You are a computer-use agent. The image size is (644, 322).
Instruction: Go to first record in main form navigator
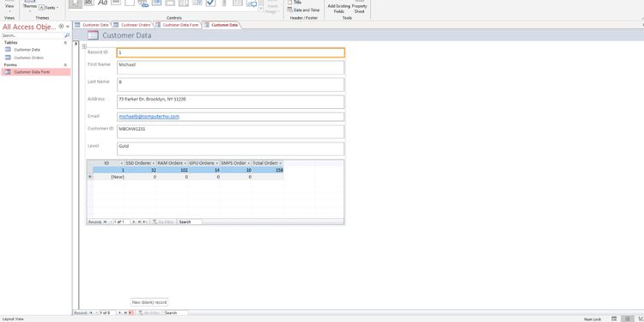pos(91,313)
